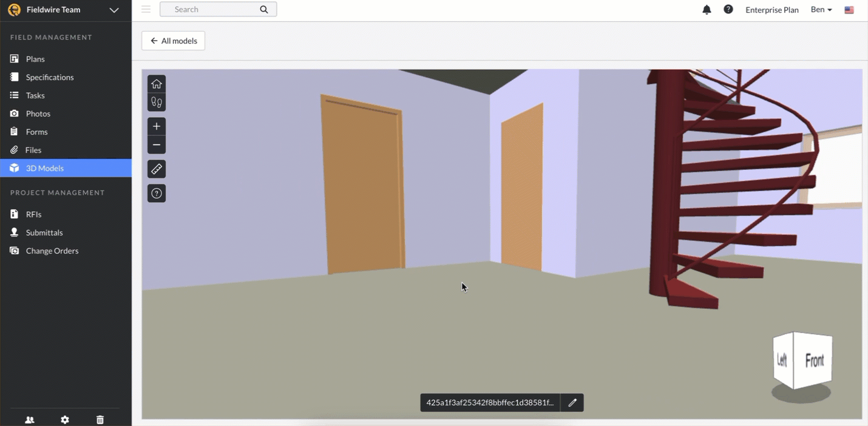
Task: Reset the view with the home icon
Action: 156,84
